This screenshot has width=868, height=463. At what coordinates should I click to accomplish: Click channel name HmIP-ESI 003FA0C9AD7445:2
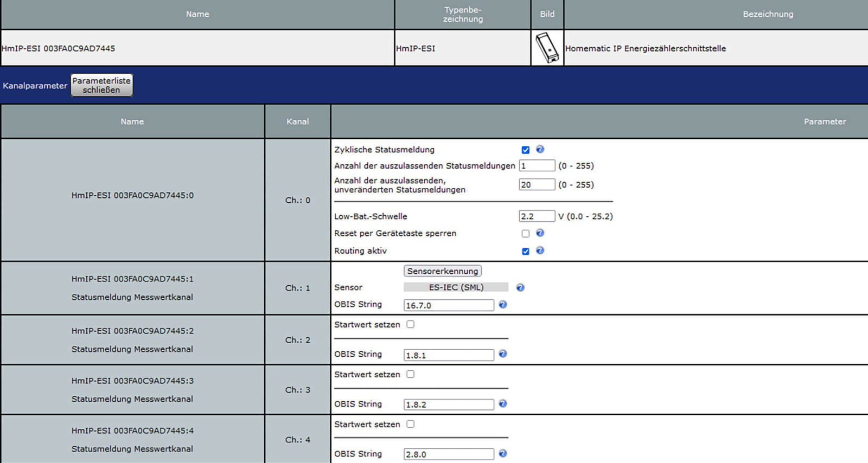(132, 331)
